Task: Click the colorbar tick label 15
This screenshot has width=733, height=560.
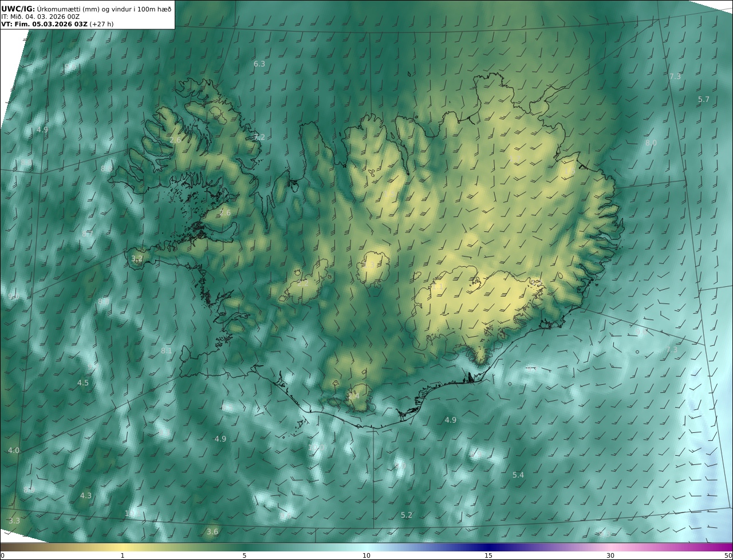Action: tap(488, 555)
